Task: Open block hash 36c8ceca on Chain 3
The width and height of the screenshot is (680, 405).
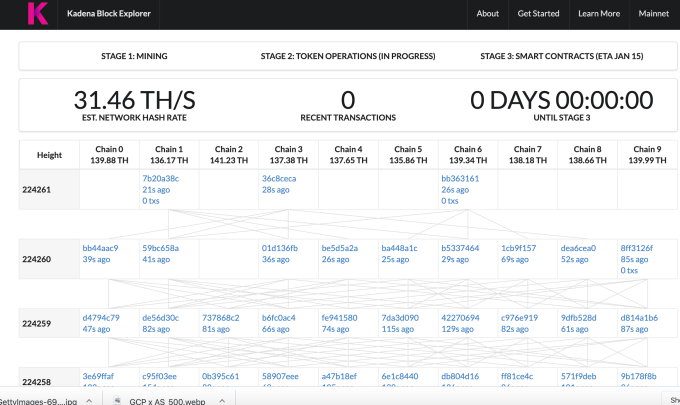Action: [279, 178]
